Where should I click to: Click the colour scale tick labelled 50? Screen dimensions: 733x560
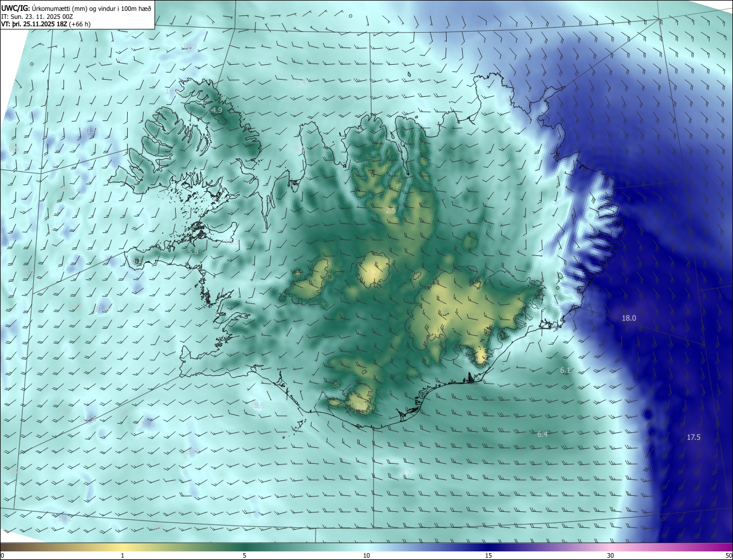(728, 555)
